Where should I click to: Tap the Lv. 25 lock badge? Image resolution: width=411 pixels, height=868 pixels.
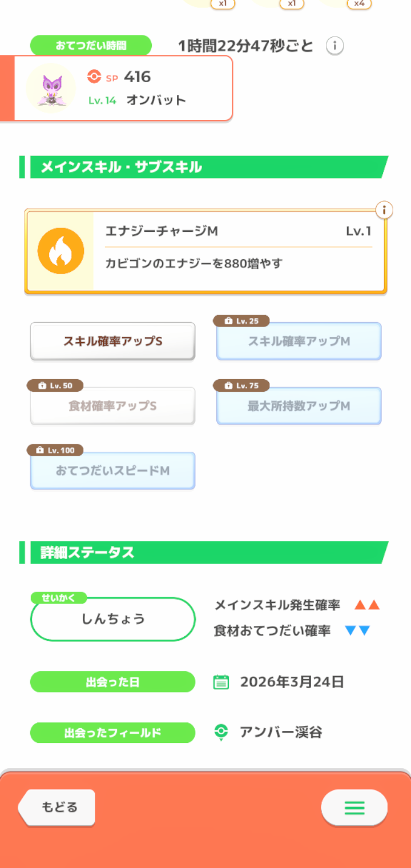241,321
